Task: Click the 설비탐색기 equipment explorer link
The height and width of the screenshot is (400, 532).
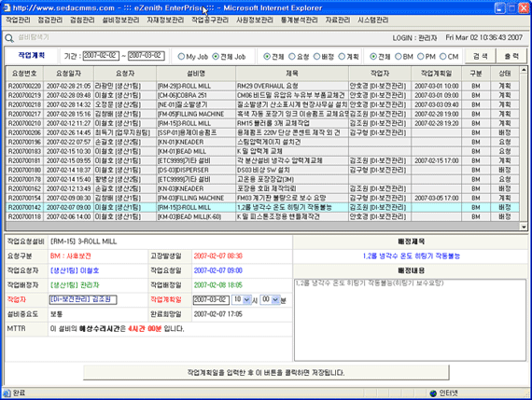Action: pyautogui.click(x=34, y=37)
